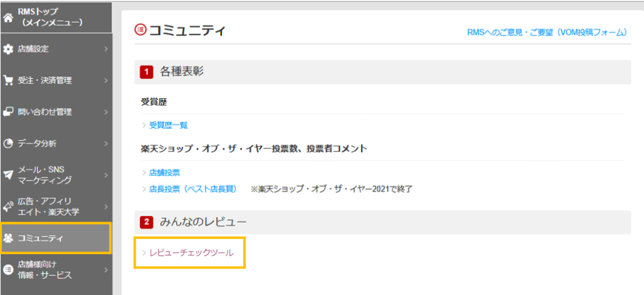Click the 各種表彰 section header

pyautogui.click(x=382, y=72)
